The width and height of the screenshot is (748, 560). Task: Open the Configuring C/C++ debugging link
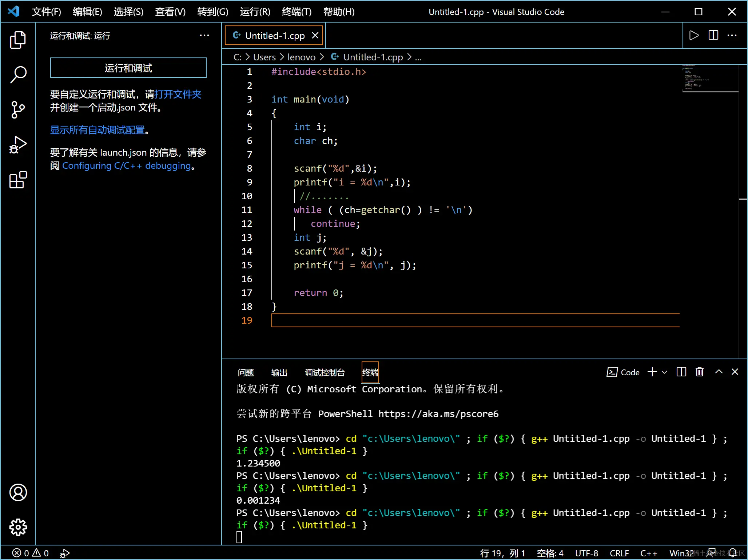pos(126,166)
